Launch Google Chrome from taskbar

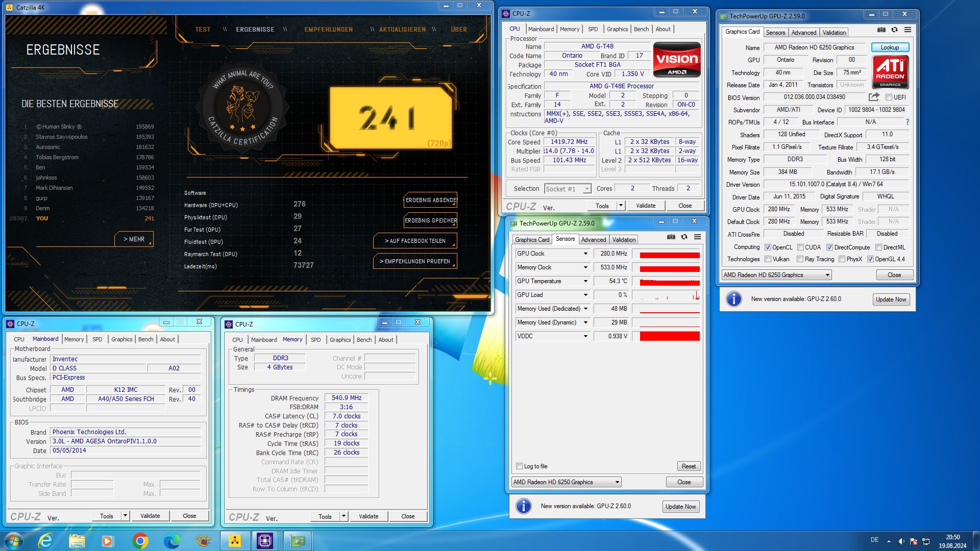pyautogui.click(x=140, y=540)
